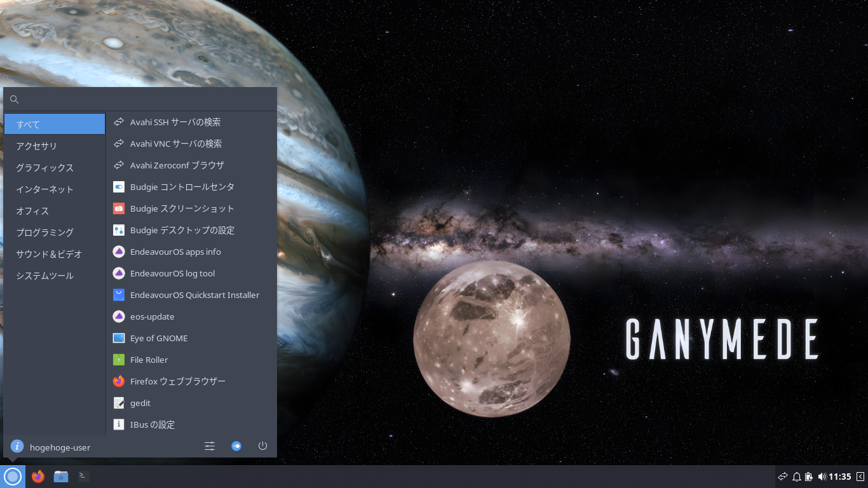Expand the Raven sidebar from panel edge
868x488 pixels.
click(860, 477)
